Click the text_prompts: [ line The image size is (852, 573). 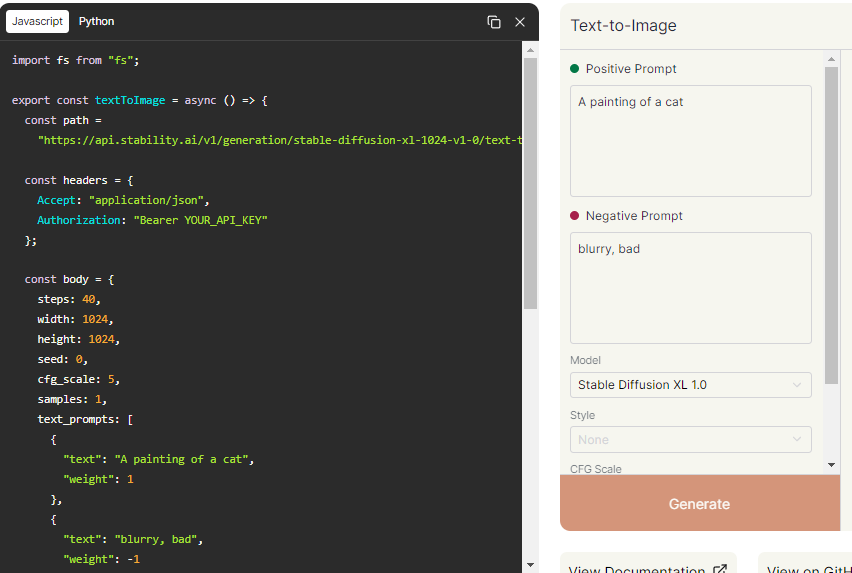[x=85, y=419]
